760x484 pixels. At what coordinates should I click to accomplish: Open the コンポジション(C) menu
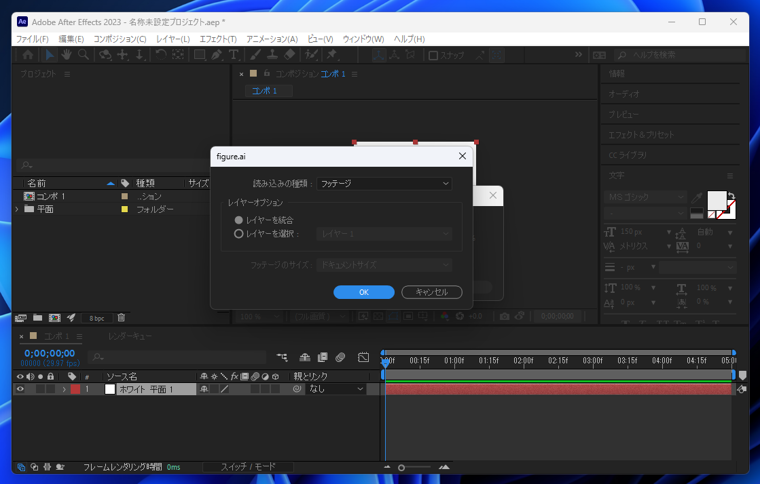coord(120,39)
